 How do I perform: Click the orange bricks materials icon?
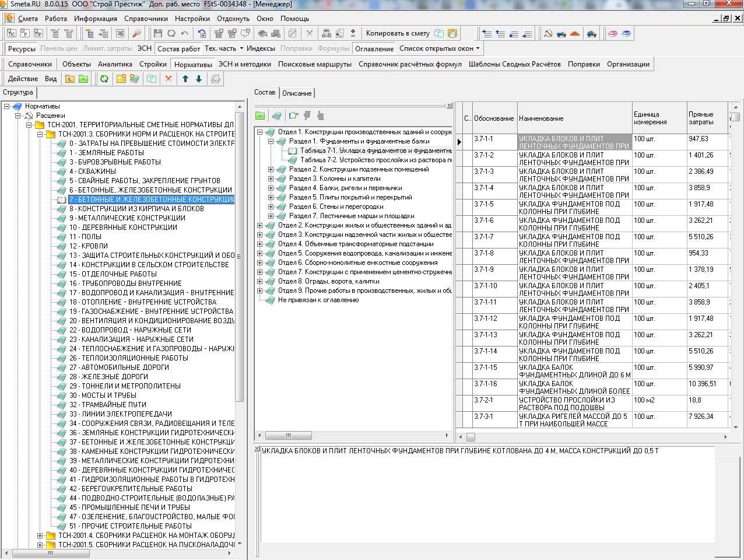click(x=575, y=33)
